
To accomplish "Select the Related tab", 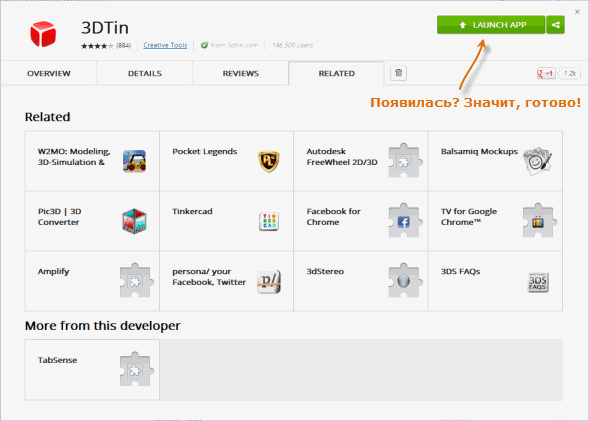I will [337, 73].
